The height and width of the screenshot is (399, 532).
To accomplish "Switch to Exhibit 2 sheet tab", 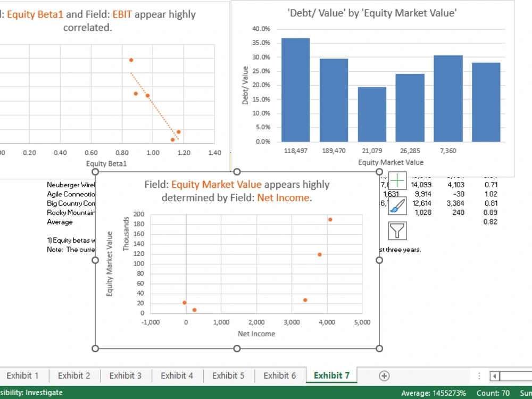I will 74,376.
